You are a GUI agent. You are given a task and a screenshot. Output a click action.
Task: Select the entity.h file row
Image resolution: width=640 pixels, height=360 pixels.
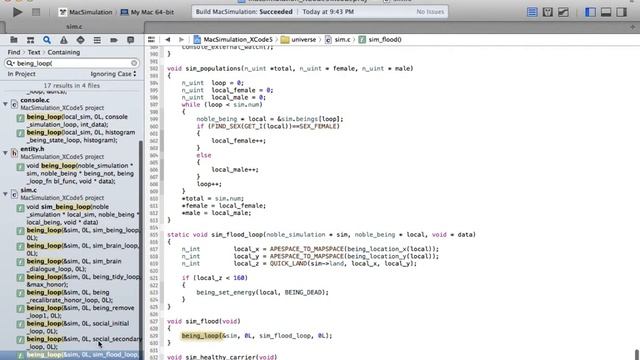tap(71, 153)
